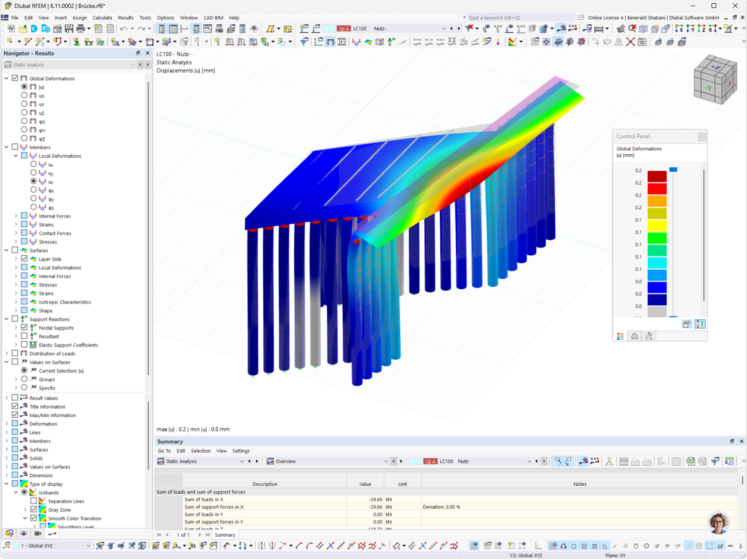Enable the Members results checkbox
Screen dimensions: 747x560
[15, 147]
